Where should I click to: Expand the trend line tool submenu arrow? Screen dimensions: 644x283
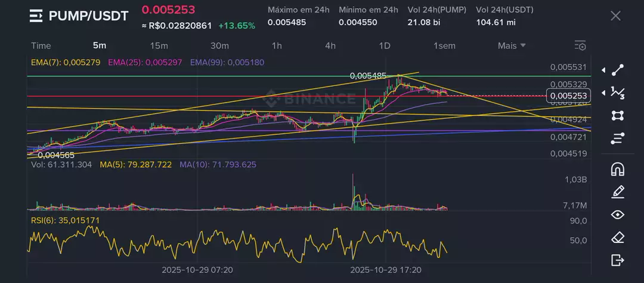pyautogui.click(x=603, y=70)
